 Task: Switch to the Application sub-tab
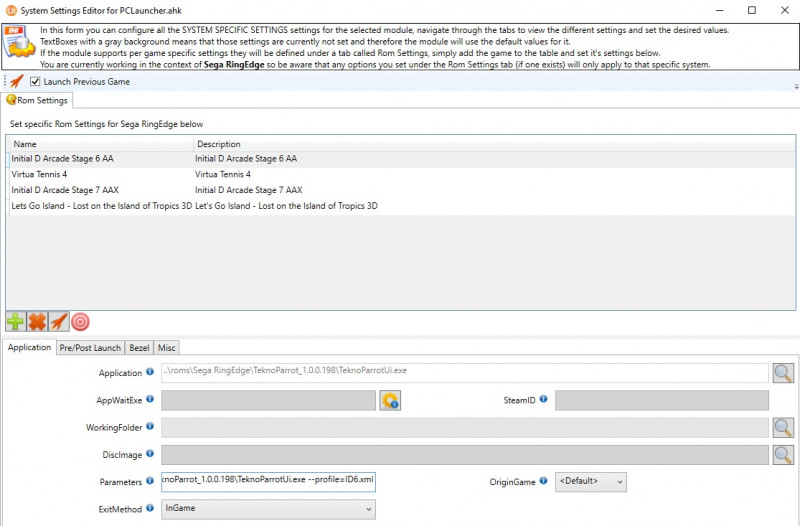(x=29, y=347)
